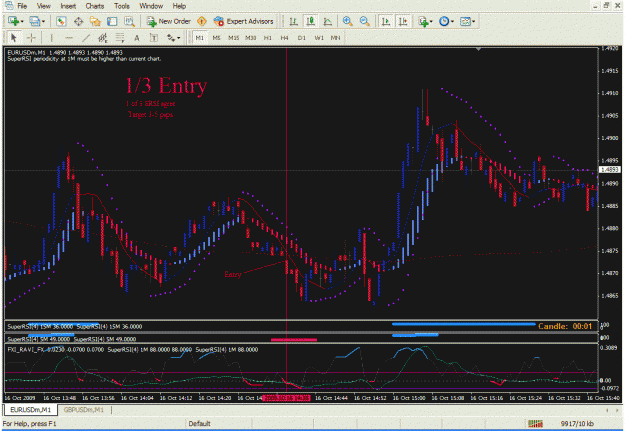Zoom out on the chart
625x431 pixels.
point(364,21)
